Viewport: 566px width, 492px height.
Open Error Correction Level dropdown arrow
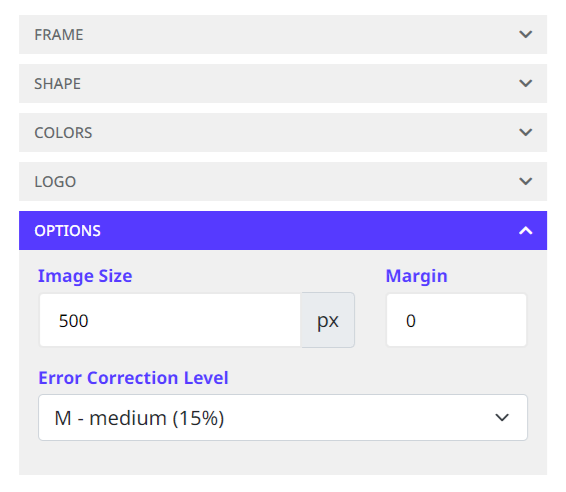click(502, 418)
